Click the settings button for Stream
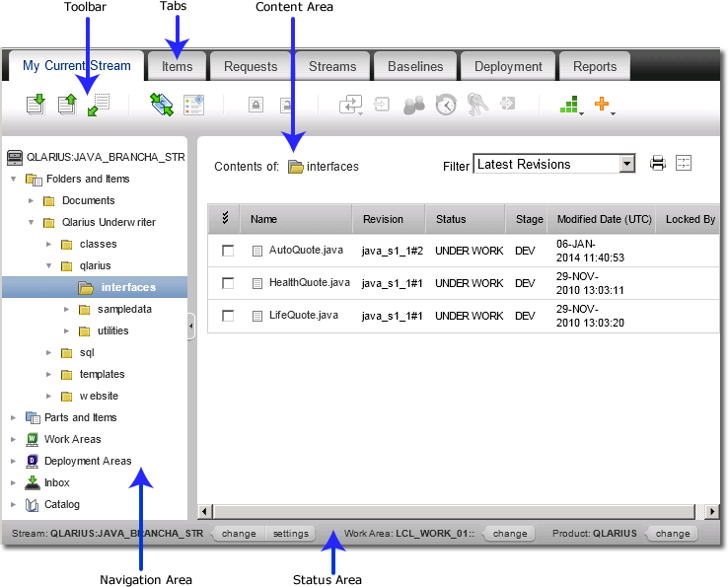This screenshot has height=587, width=728. [x=291, y=534]
